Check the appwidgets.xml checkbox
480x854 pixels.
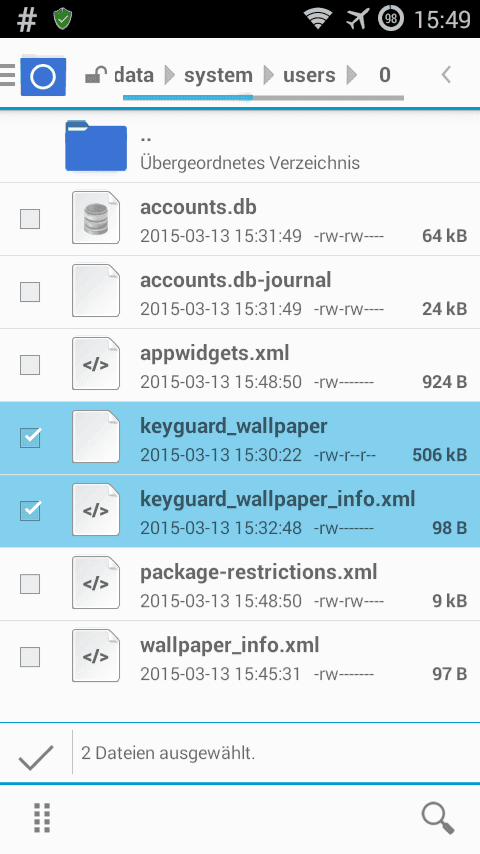pos(30,365)
